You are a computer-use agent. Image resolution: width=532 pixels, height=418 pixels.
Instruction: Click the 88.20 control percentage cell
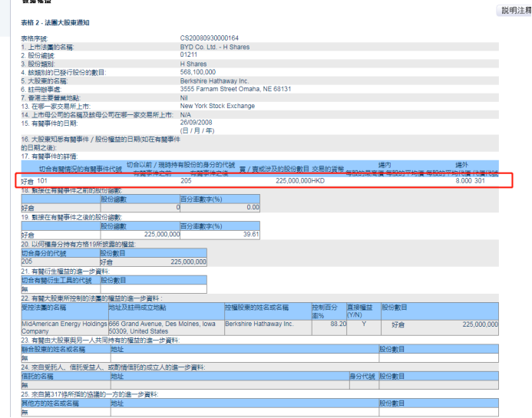(x=337, y=324)
